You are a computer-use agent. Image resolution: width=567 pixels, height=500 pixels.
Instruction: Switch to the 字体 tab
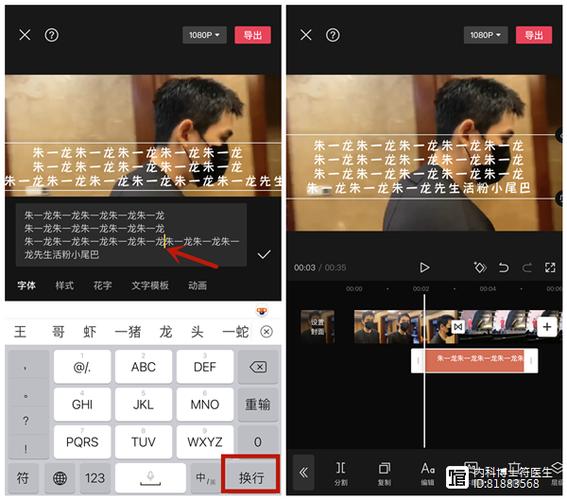(26, 286)
